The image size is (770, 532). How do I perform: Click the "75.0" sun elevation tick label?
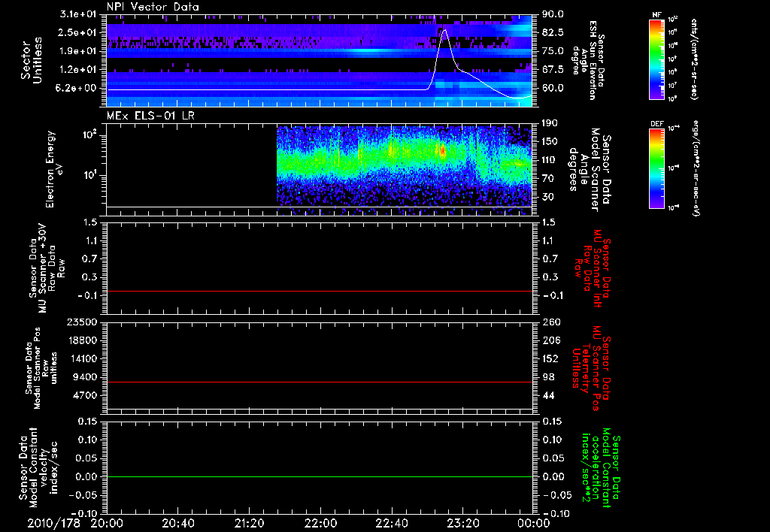click(553, 51)
